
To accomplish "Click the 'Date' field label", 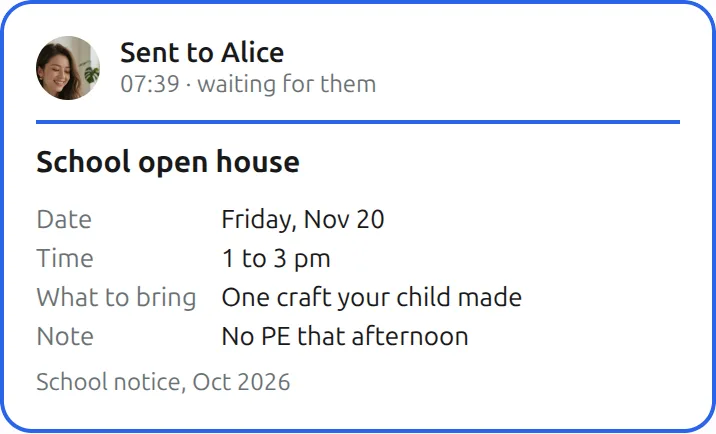I will click(64, 219).
